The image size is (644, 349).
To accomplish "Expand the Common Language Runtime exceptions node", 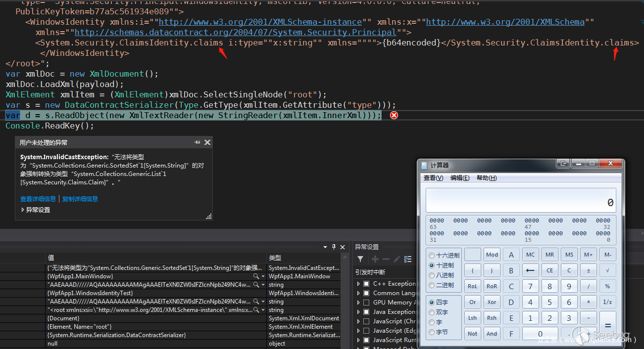I will (x=358, y=293).
